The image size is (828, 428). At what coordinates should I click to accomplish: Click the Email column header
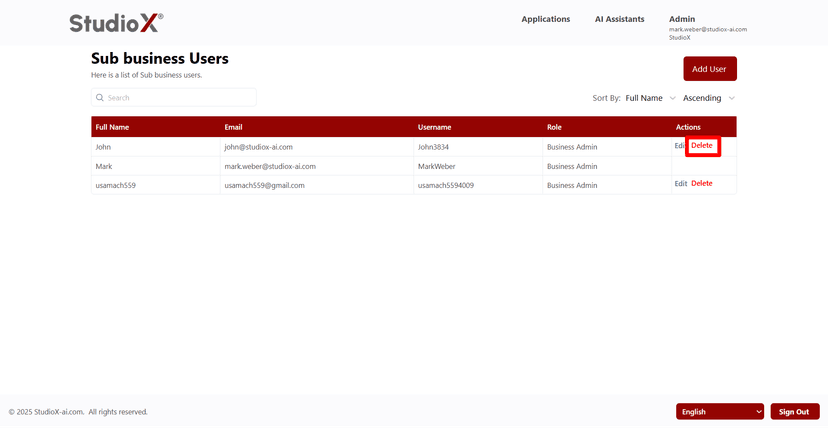click(x=233, y=127)
